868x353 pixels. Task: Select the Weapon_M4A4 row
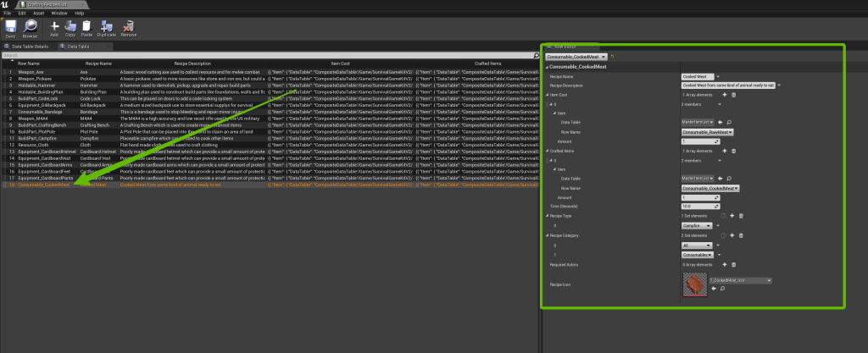point(34,119)
